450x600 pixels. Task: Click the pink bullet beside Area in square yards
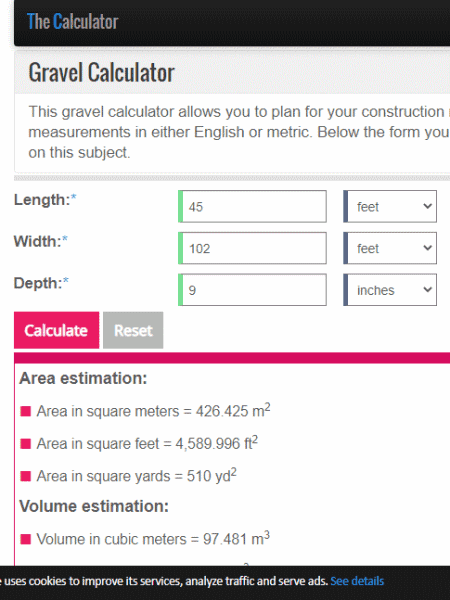pos(26,476)
